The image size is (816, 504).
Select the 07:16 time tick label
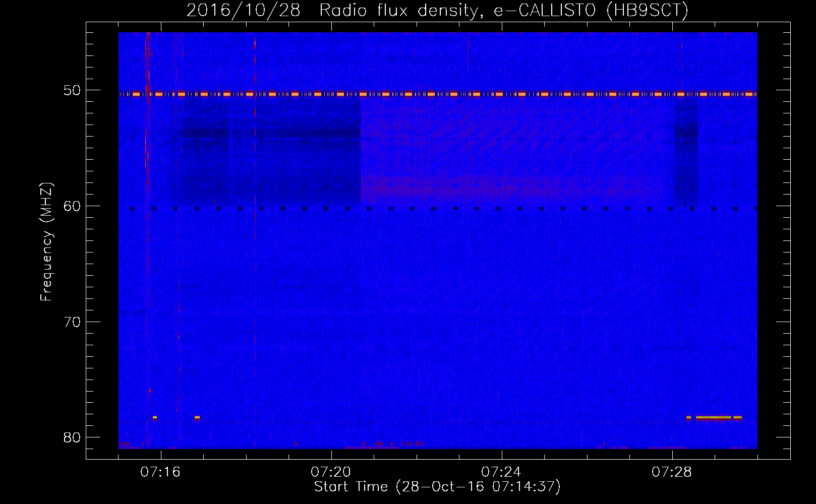[160, 472]
